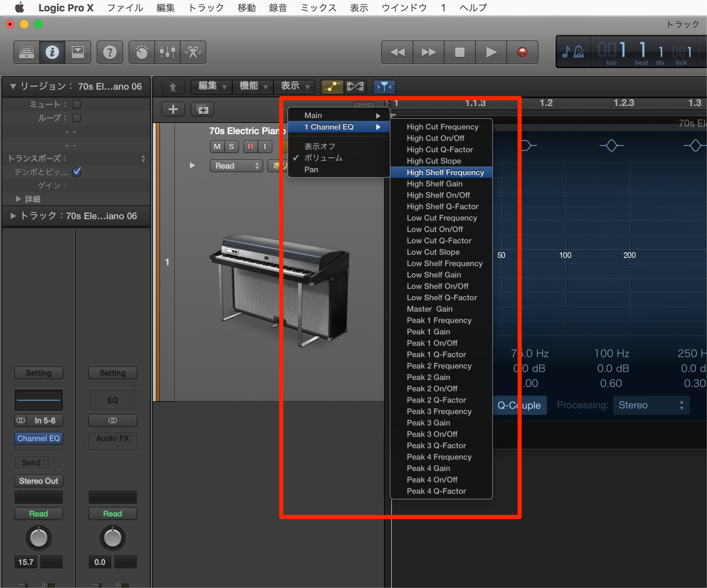Viewport: 707px width, 588px height.
Task: Click the Channel EQ plugin slot
Action: coord(39,438)
